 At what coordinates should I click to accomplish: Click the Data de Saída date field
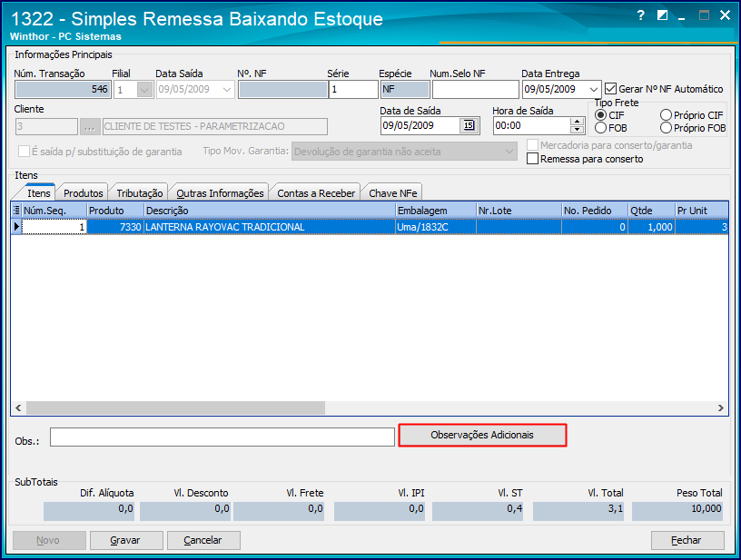tap(420, 125)
